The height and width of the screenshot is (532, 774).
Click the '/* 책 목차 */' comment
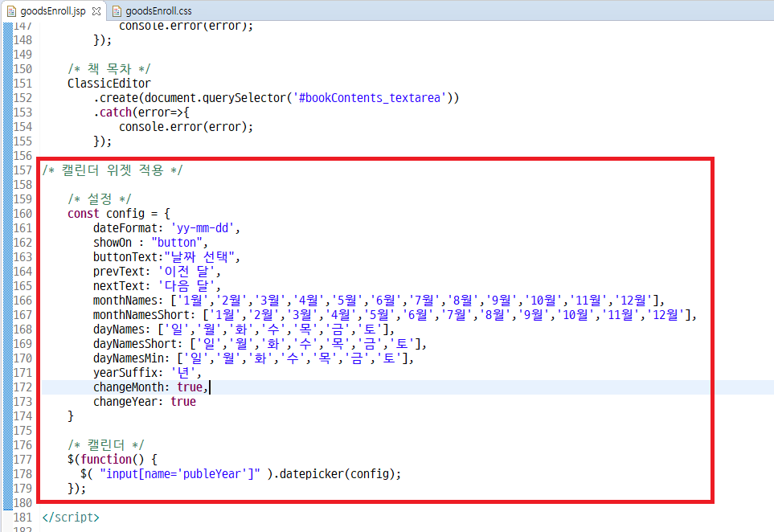109,68
